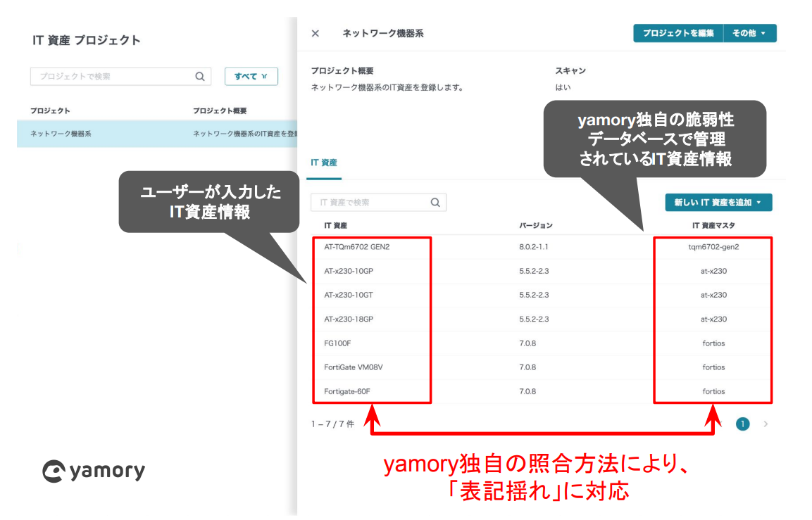Click the next page chevron beside pagination
Screen dimensions: 812x520
(x=765, y=424)
